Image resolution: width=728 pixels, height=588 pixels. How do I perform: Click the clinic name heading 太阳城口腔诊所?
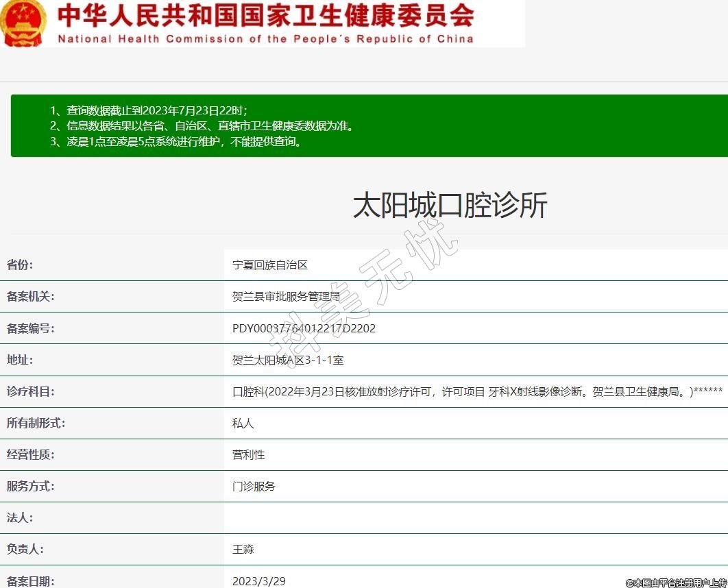(x=450, y=205)
